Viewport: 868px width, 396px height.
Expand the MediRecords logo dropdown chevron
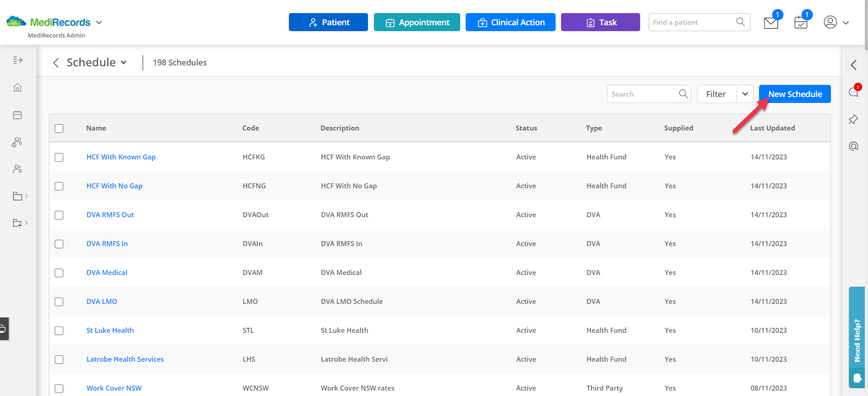click(x=99, y=22)
